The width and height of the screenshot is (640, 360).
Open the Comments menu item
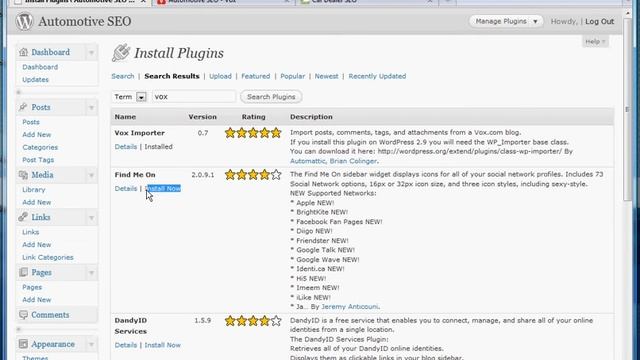point(50,315)
